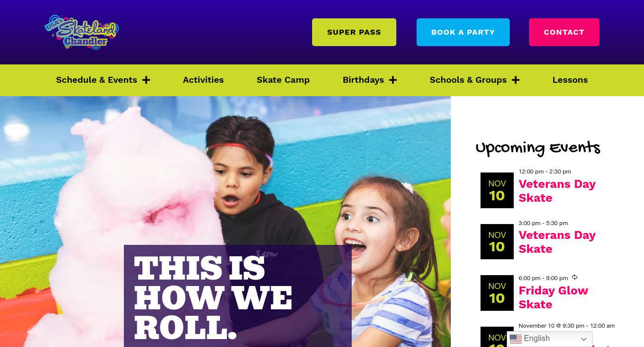Open the Friday Glow Skate event link
644x347 pixels.
[553, 297]
